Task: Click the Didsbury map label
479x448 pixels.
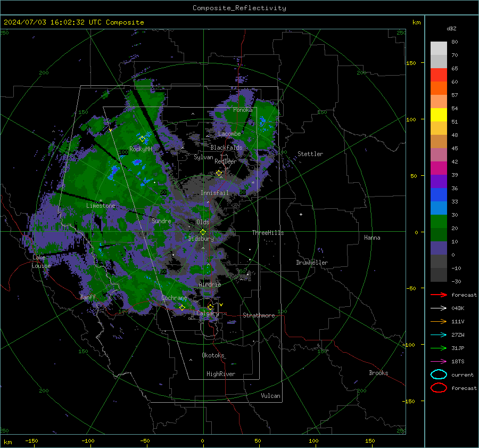Action: (201, 239)
